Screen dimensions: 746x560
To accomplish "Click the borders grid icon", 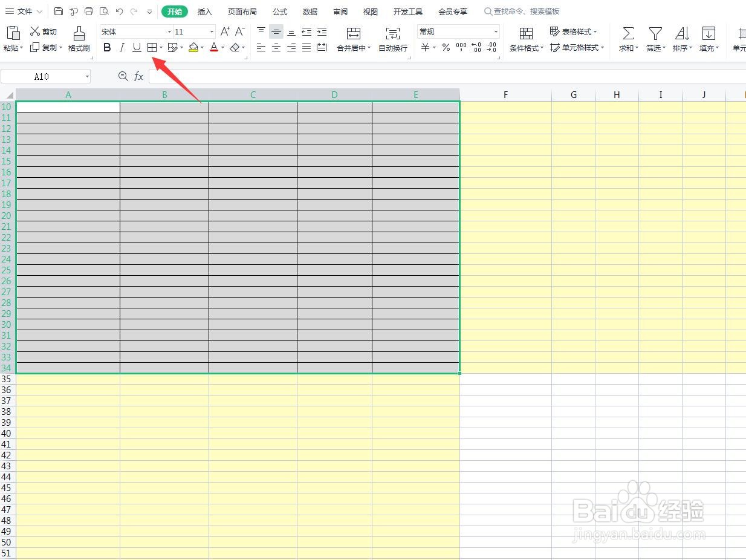I will click(152, 47).
